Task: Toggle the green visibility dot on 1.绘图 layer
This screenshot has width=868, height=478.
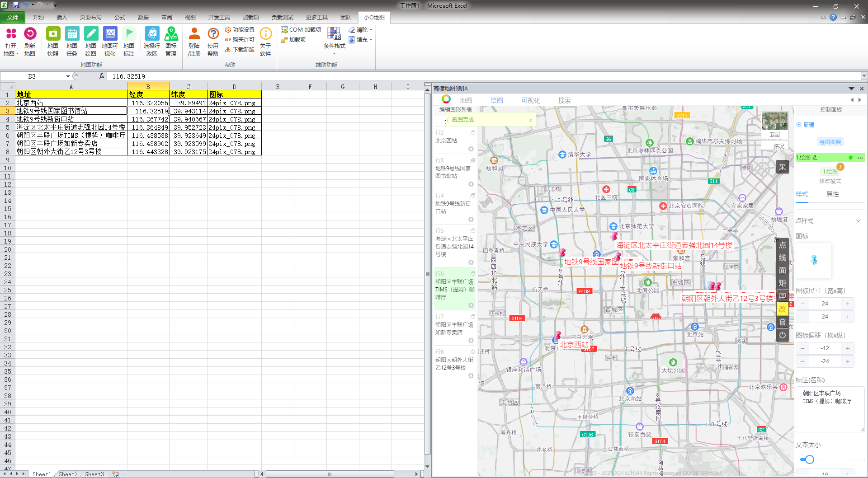Action: 850,158
